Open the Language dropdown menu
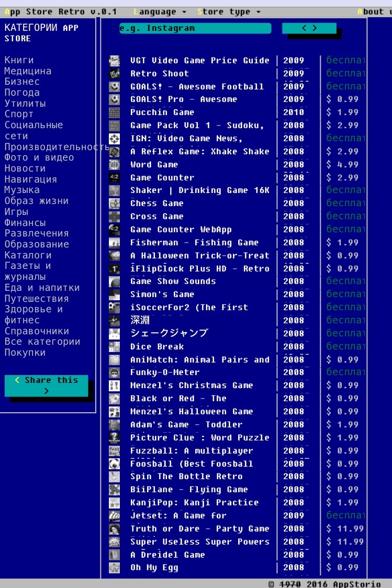This screenshot has width=392, height=588. (160, 12)
